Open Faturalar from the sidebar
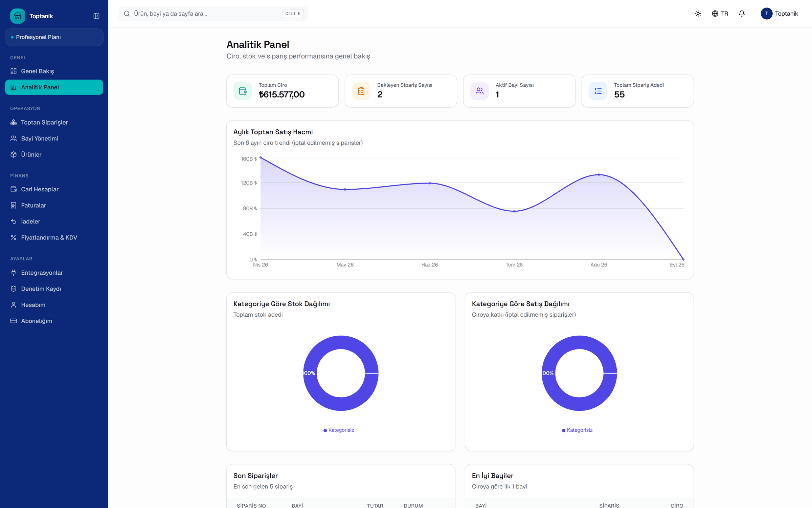812x508 pixels. point(54,205)
